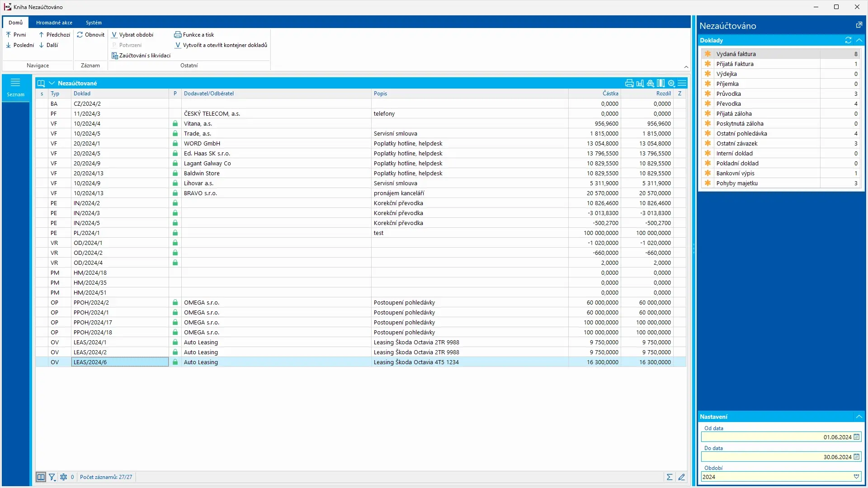Select the HM/2024/35 document cell
The image size is (868, 488).
pyautogui.click(x=120, y=282)
